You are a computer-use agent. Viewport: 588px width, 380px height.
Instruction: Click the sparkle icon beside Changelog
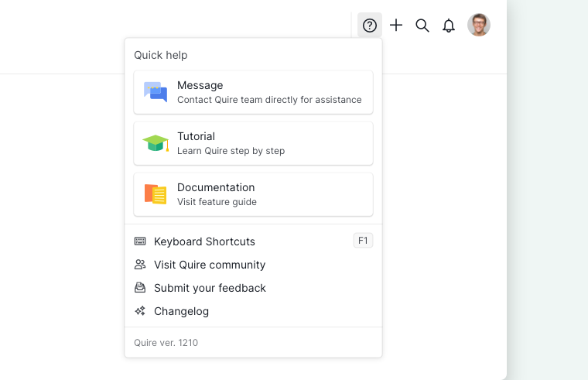point(140,311)
